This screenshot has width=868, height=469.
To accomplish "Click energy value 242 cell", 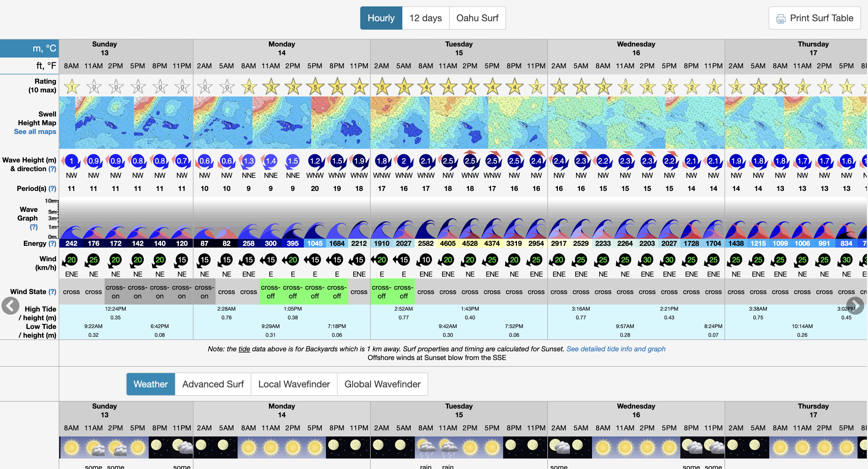I will coord(71,244).
